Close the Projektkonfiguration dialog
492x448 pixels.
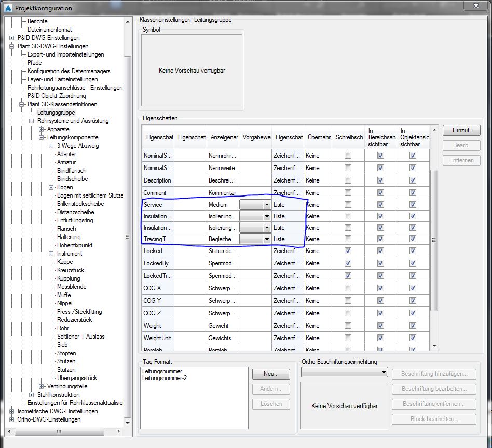coord(476,6)
